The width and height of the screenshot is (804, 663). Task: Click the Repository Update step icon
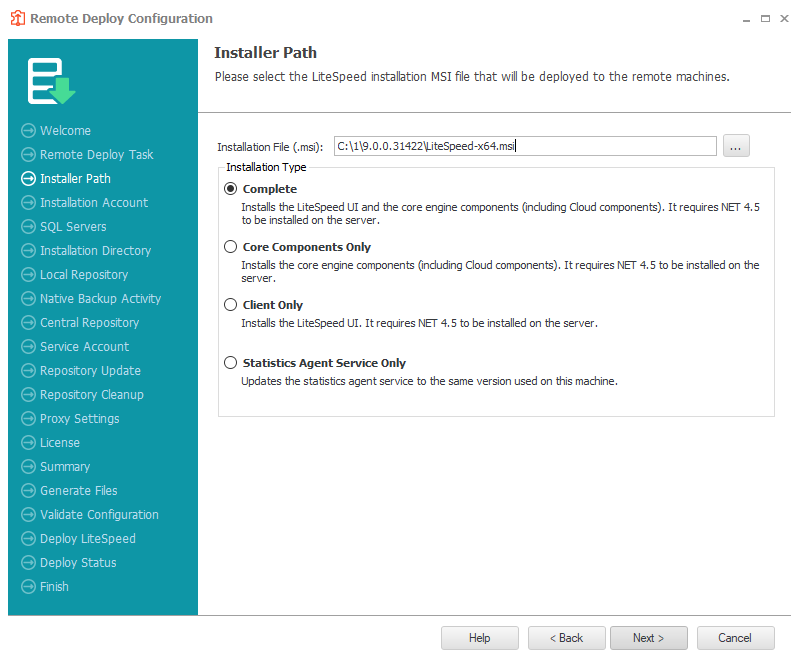(28, 371)
